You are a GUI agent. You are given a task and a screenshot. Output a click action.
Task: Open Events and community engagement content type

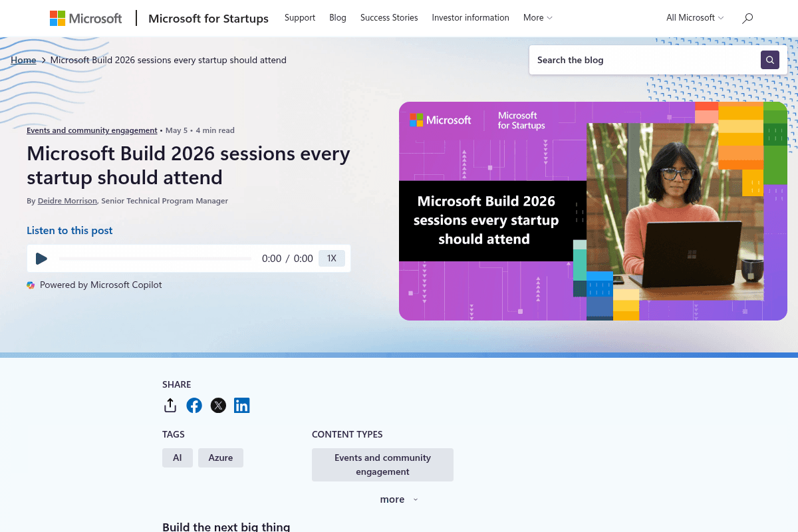tap(382, 465)
